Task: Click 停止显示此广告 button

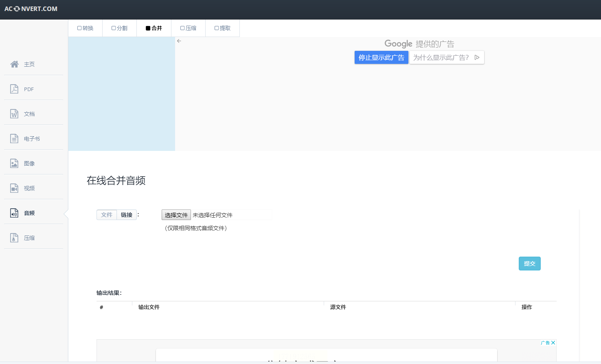Action: pos(381,57)
